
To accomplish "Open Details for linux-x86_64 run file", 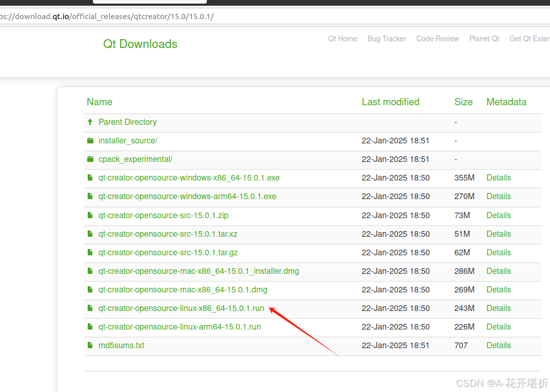I will (x=498, y=308).
